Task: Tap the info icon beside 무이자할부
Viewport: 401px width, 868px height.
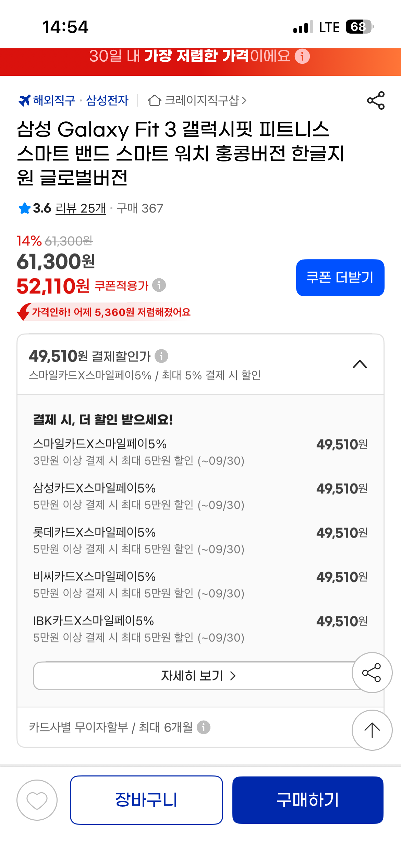Action: coord(204,727)
